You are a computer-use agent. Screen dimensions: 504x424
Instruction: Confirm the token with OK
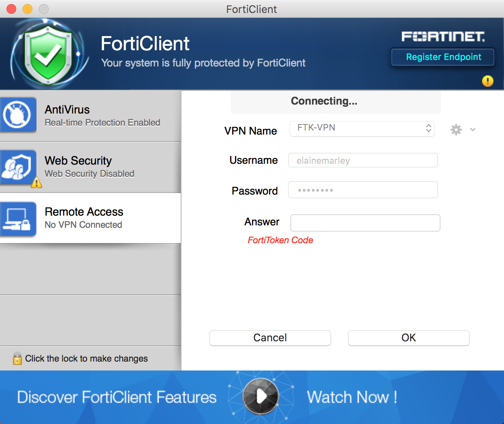[409, 338]
